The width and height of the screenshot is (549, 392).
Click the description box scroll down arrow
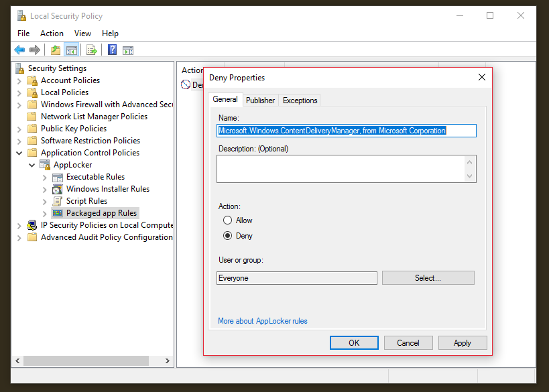pyautogui.click(x=469, y=176)
